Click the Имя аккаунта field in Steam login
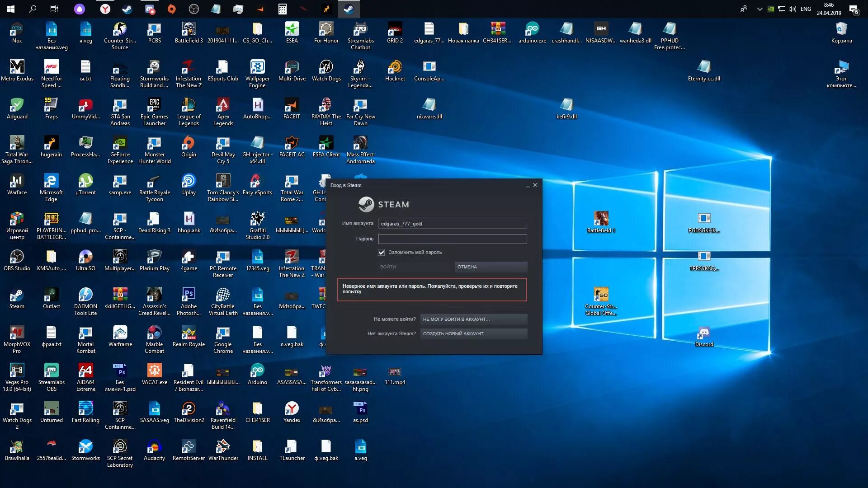The image size is (868, 488). [x=452, y=224]
